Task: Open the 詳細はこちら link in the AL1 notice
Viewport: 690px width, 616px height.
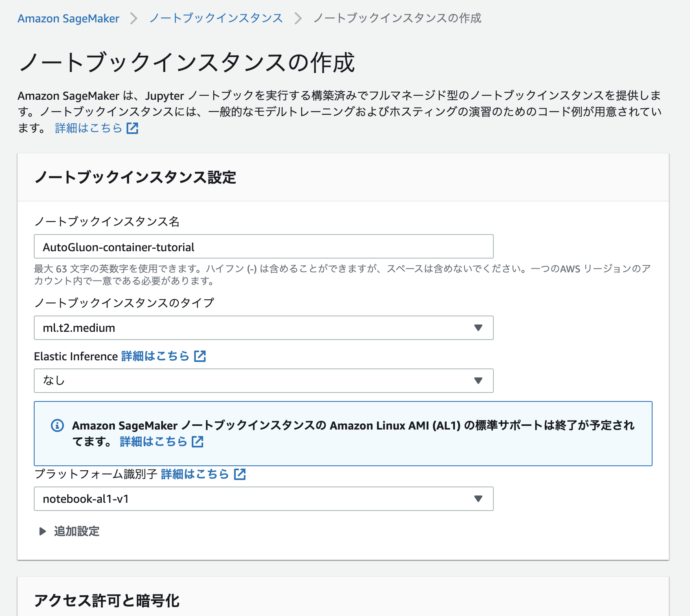Action: (153, 442)
